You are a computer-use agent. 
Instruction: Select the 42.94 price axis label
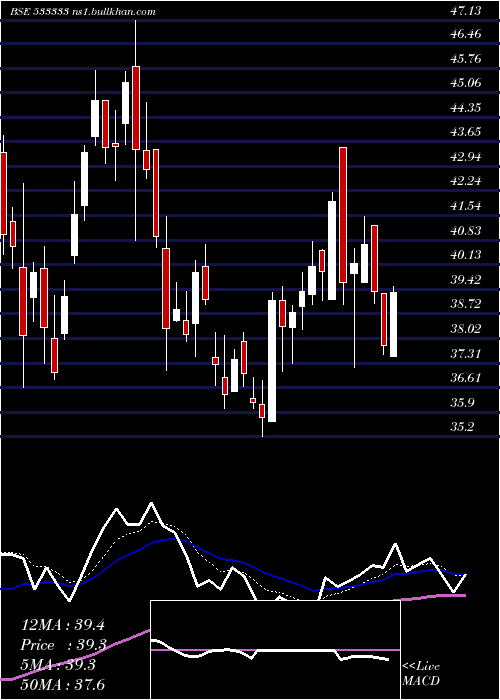click(466, 157)
